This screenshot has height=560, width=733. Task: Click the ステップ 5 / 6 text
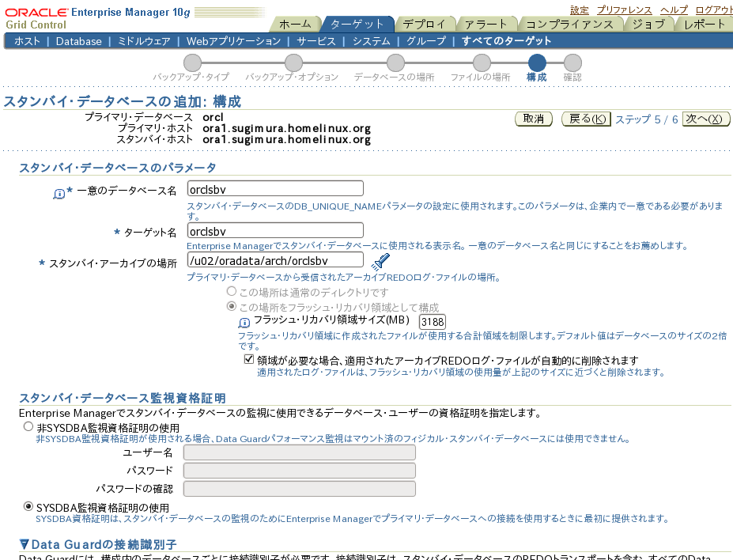click(x=647, y=119)
